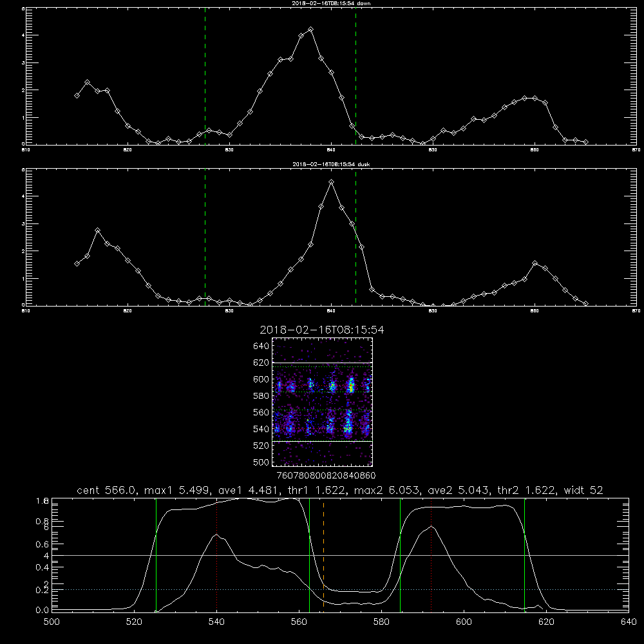Click the "0.0" y-axis label of bottom plot
This screenshot has height=644, width=644.
tap(43, 610)
